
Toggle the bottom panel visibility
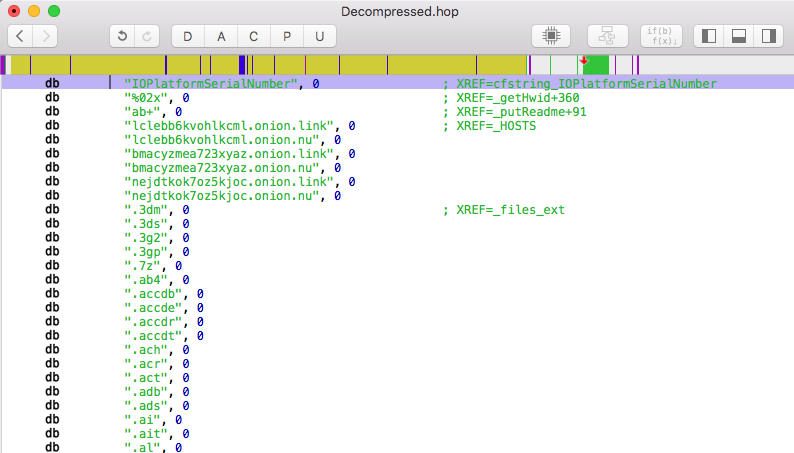click(739, 36)
